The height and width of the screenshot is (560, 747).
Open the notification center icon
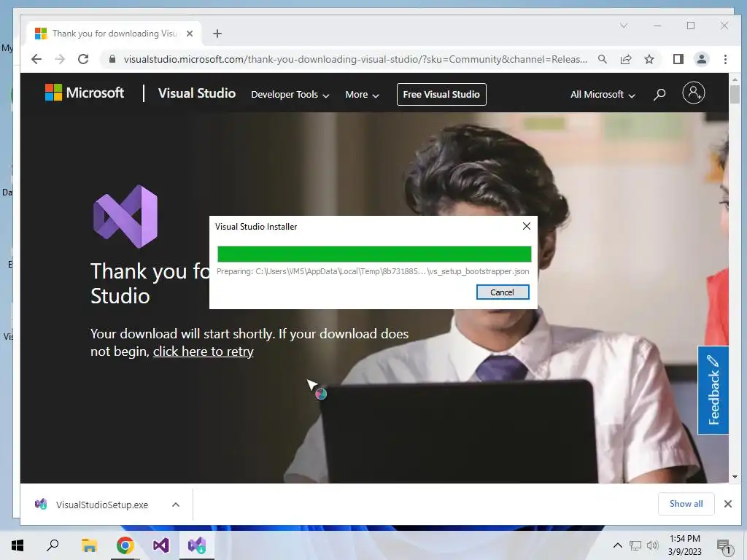tap(724, 545)
